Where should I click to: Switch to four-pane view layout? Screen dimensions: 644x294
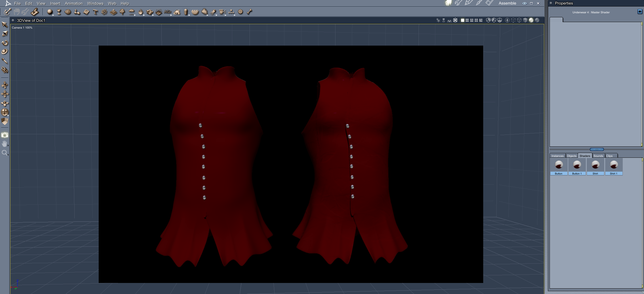coord(476,20)
